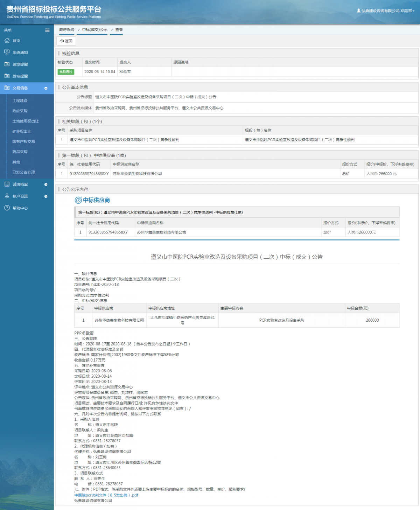The height and width of the screenshot is (510, 420).
Task: Open the 首页 home icon
Action: pyautogui.click(x=7, y=41)
